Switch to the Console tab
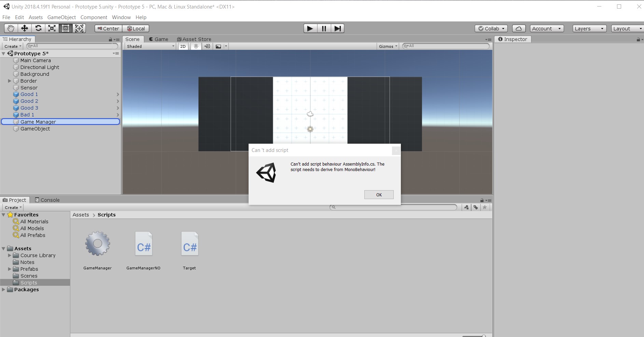Viewport: 644px width, 337px height. (47, 200)
